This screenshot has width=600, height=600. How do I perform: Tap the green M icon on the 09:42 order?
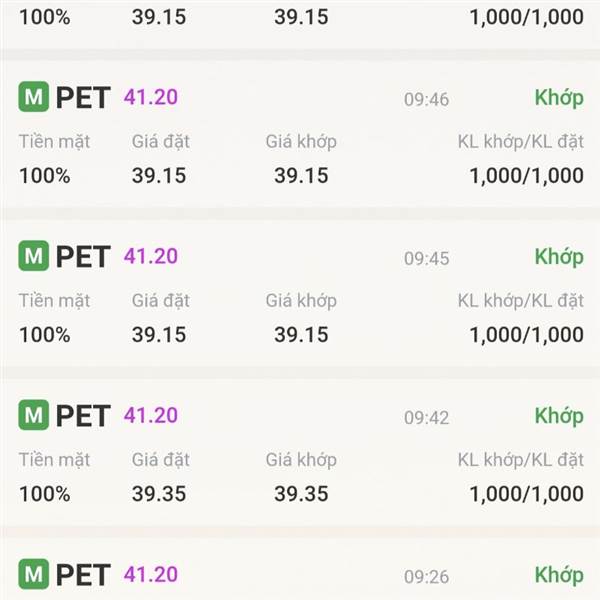point(34,415)
